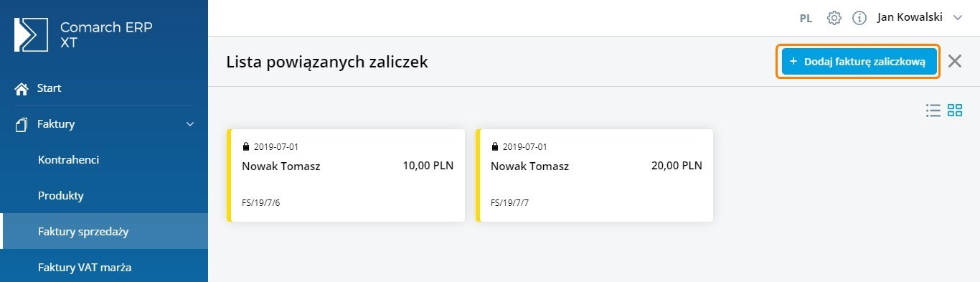Click the Start home icon

click(22, 88)
